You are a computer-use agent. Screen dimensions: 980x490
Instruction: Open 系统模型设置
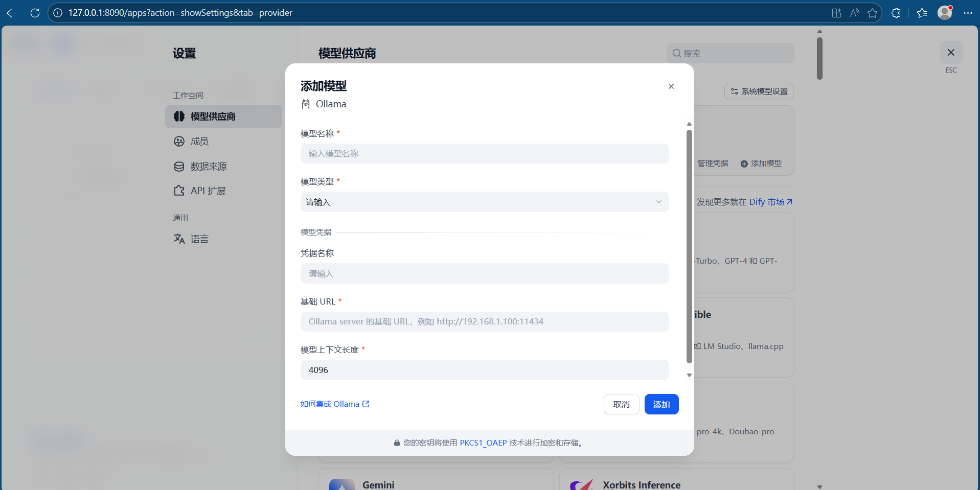pyautogui.click(x=759, y=91)
